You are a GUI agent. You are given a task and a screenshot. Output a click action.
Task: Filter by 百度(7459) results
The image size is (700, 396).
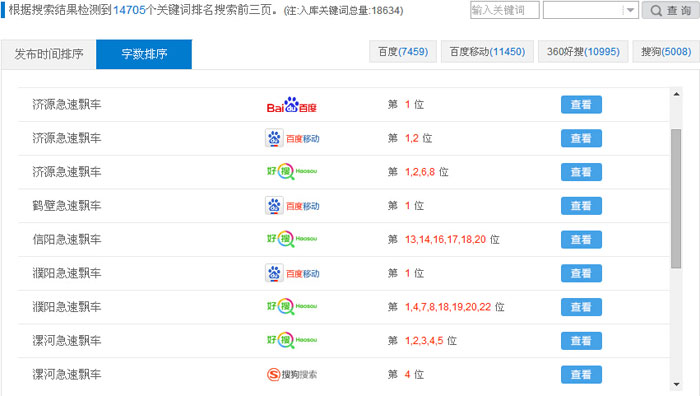pyautogui.click(x=403, y=52)
